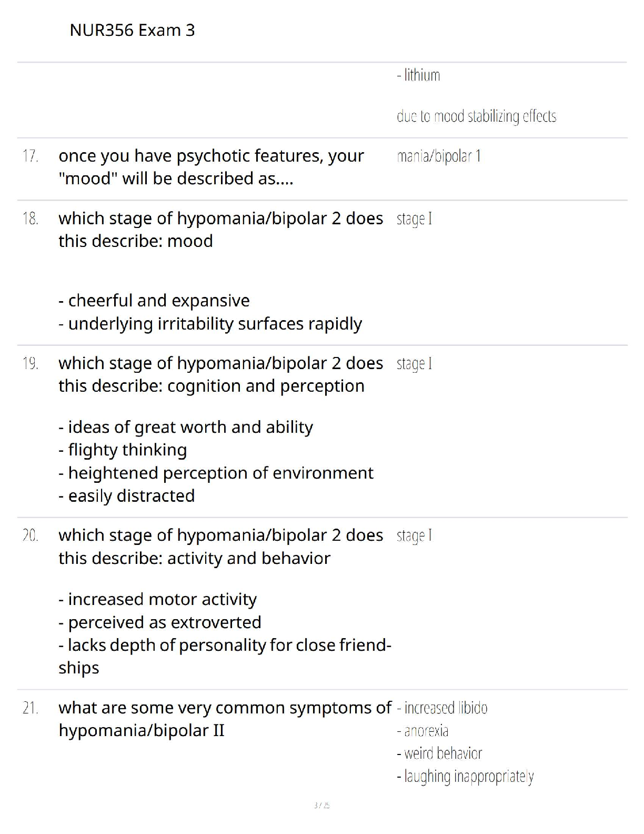Click the "flighty thinking" bullet
The image size is (644, 834).
123,450
